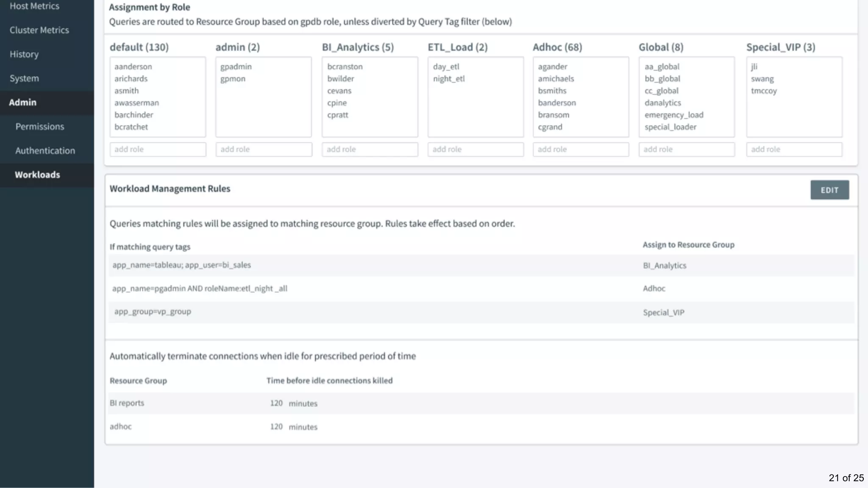868x488 pixels.
Task: Open Cluster Metrics in sidebar
Action: point(39,30)
